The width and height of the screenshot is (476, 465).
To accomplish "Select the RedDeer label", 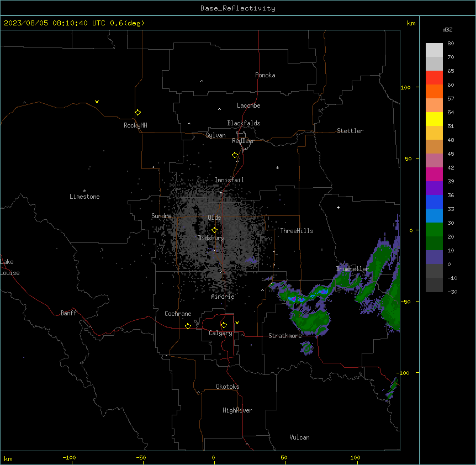I will [x=243, y=141].
